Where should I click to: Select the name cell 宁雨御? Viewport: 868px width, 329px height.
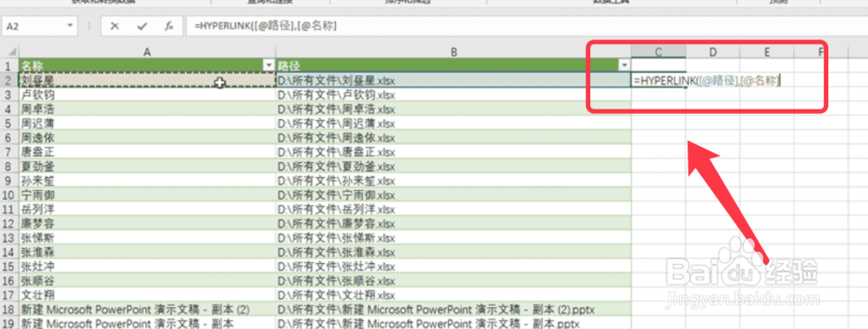click(148, 195)
